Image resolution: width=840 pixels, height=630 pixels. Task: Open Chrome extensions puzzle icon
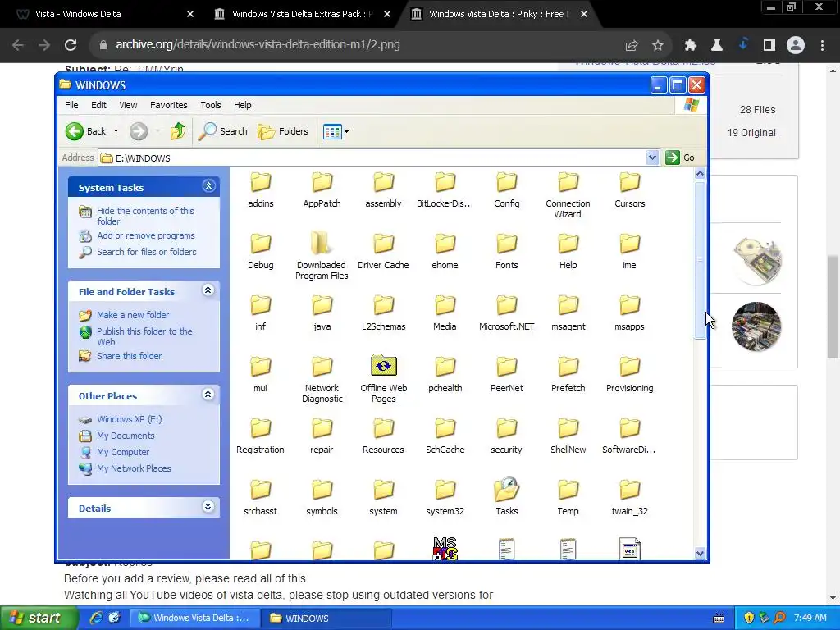click(x=690, y=45)
